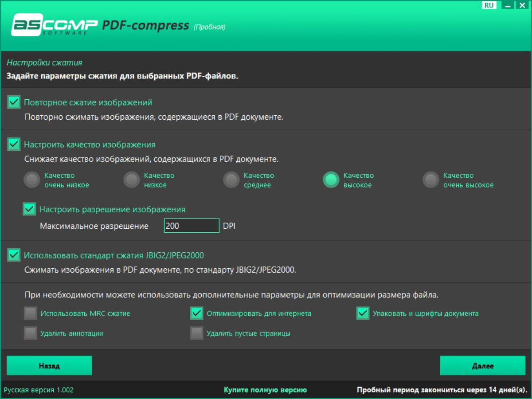This screenshot has width=532, height=399.
Task: Check 'Удалить пустые страницы' option
Action: coord(196,333)
